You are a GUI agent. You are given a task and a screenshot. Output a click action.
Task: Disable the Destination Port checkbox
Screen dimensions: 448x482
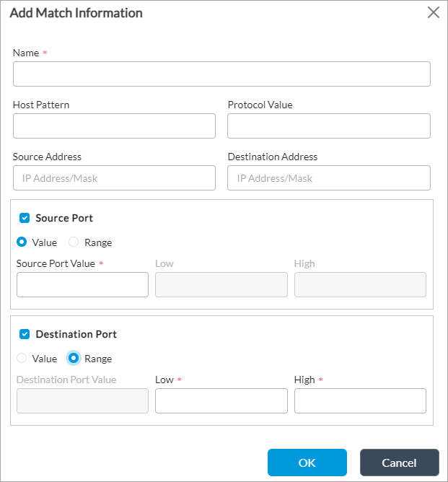point(25,334)
